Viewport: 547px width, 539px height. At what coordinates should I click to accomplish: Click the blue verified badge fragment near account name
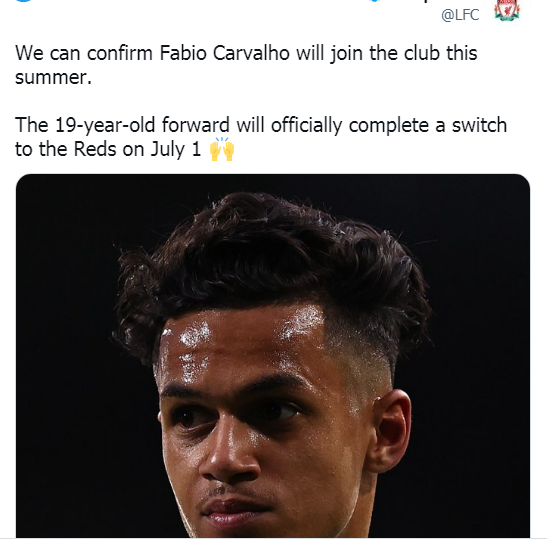pos(374,1)
